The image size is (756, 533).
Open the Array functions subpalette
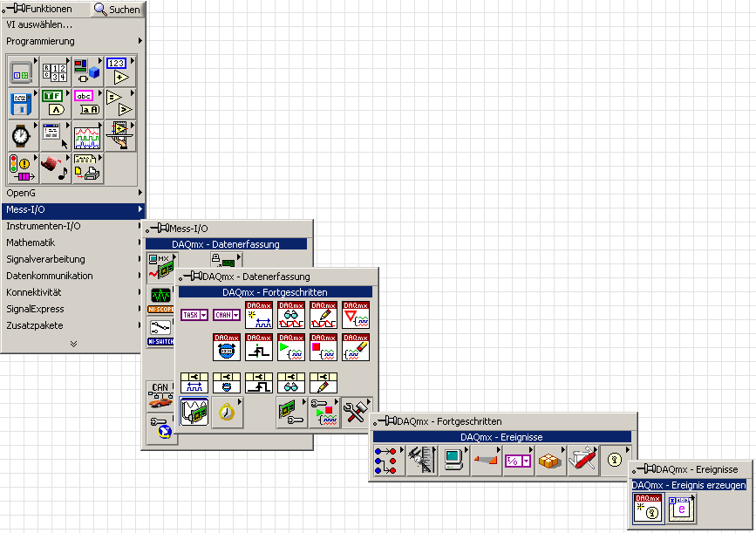point(55,72)
